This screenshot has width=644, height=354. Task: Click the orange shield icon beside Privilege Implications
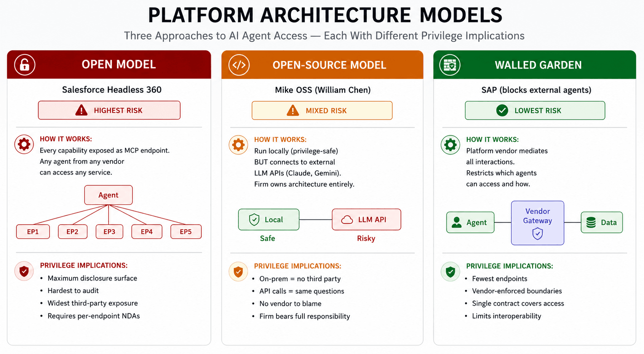point(238,272)
